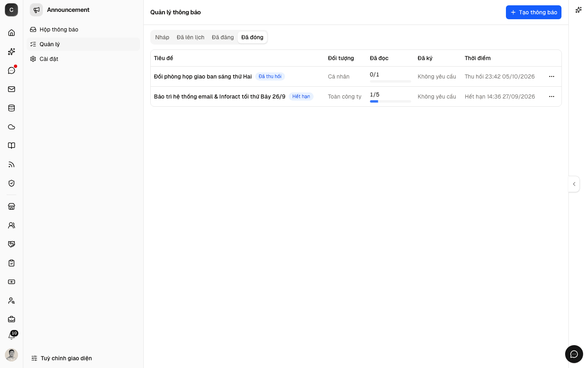588x368 pixels.
Task: Open Quản lý in sidebar
Action: pos(83,44)
